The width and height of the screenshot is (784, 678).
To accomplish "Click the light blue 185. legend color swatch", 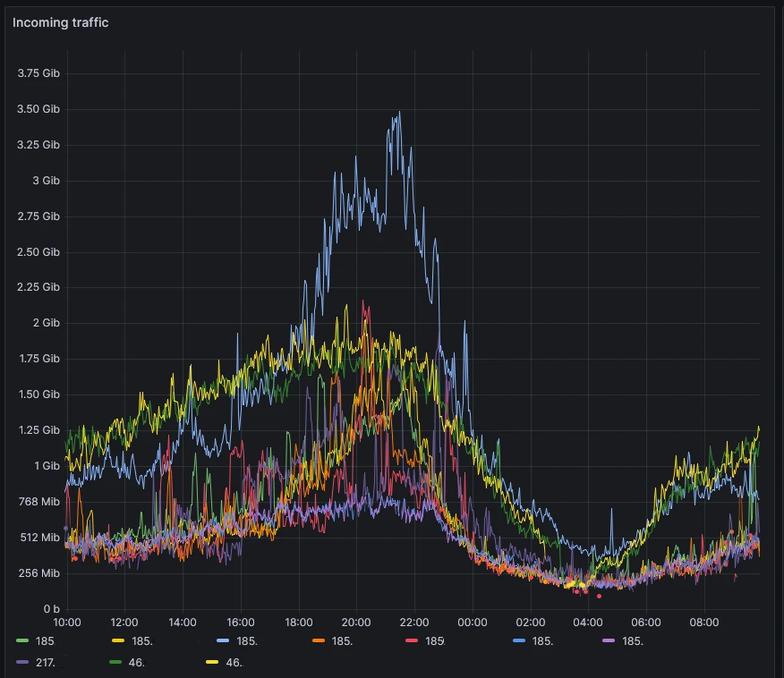I will tap(222, 641).
